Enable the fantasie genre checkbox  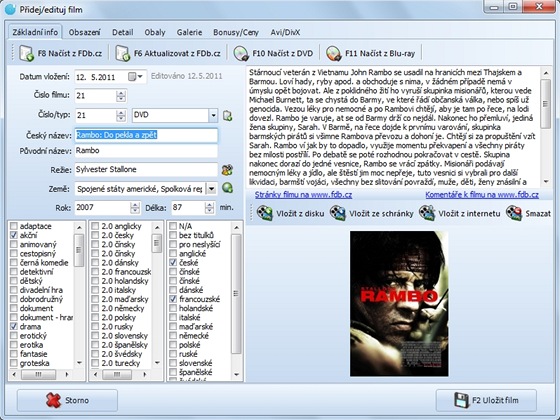14,354
